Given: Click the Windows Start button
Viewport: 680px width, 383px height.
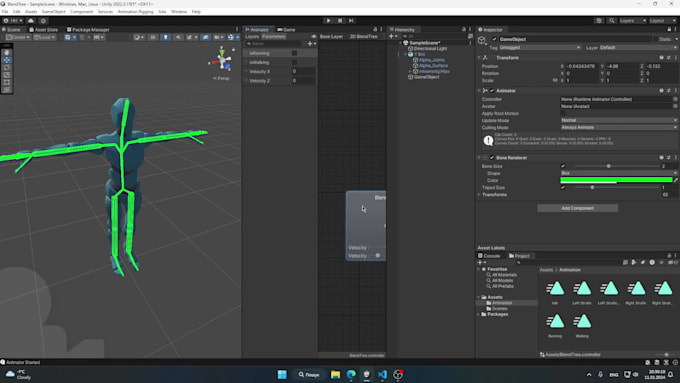Looking at the screenshot, I should 282,374.
